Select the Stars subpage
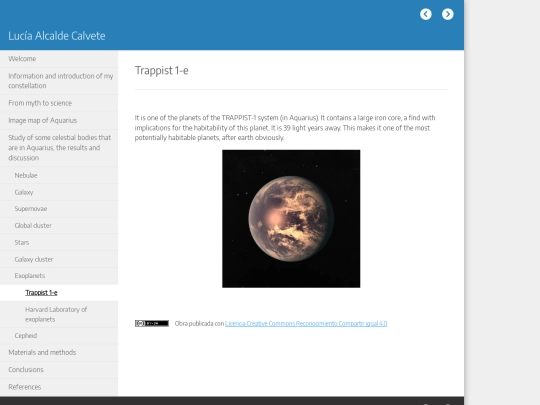The height and width of the screenshot is (405, 540). click(59, 242)
